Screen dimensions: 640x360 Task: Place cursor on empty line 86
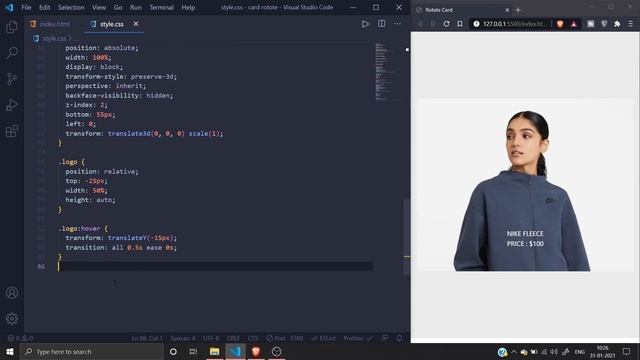[215, 267]
